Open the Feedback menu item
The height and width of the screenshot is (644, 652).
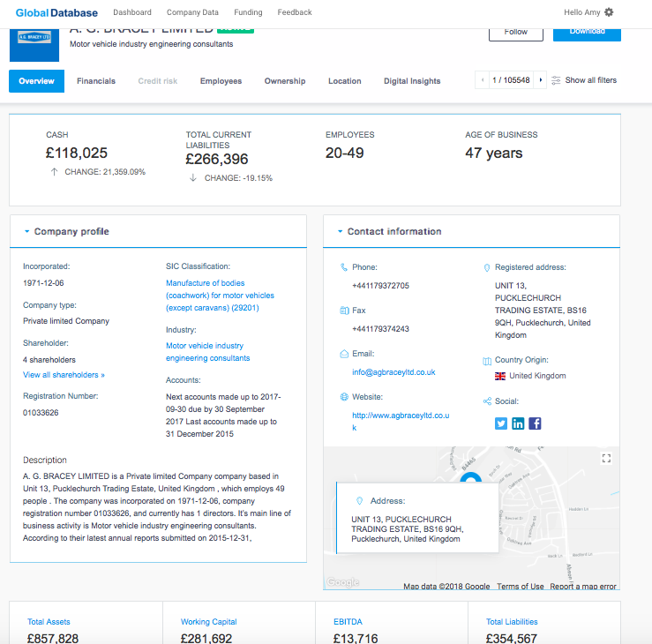[295, 12]
